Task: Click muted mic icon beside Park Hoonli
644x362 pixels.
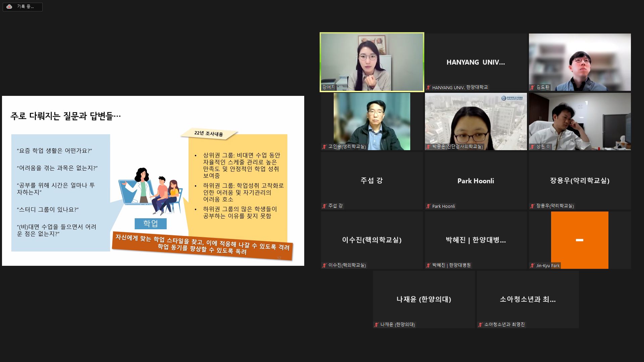Action: [x=428, y=206]
